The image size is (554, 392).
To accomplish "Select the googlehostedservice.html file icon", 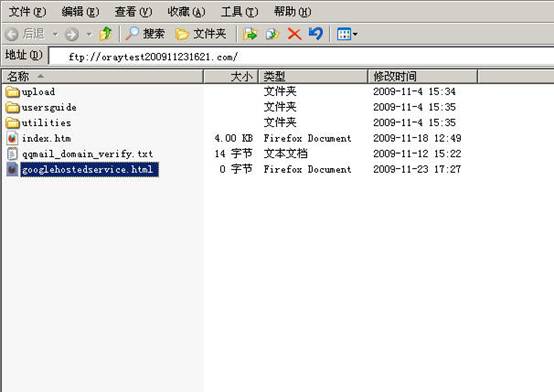I will pyautogui.click(x=12, y=169).
